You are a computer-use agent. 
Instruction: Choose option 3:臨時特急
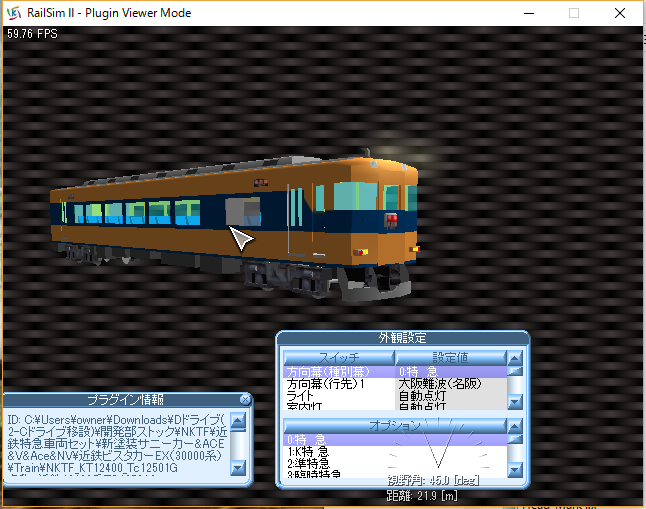395,474
